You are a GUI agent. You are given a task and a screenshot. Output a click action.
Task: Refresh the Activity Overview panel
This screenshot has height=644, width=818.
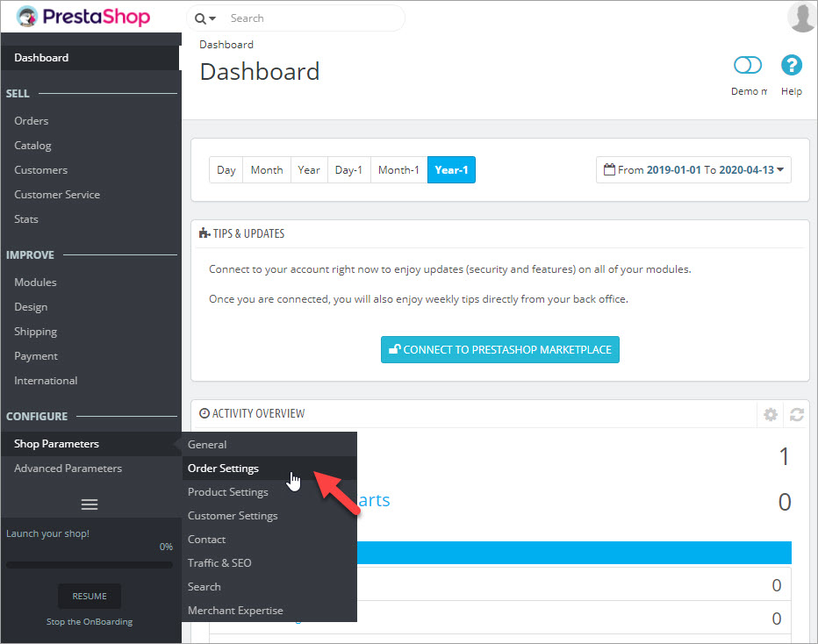coord(797,414)
